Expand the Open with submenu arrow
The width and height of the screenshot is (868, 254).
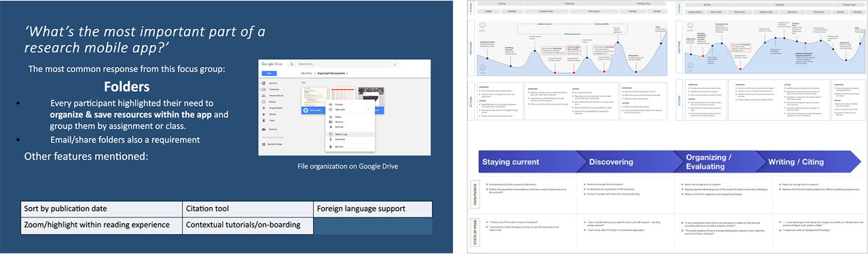pyautogui.click(x=368, y=109)
